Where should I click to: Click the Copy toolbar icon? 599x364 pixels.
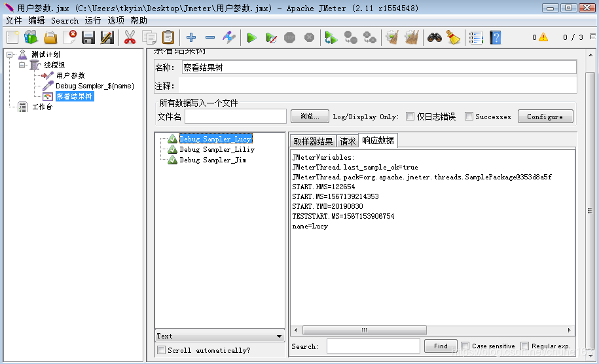pyautogui.click(x=149, y=37)
